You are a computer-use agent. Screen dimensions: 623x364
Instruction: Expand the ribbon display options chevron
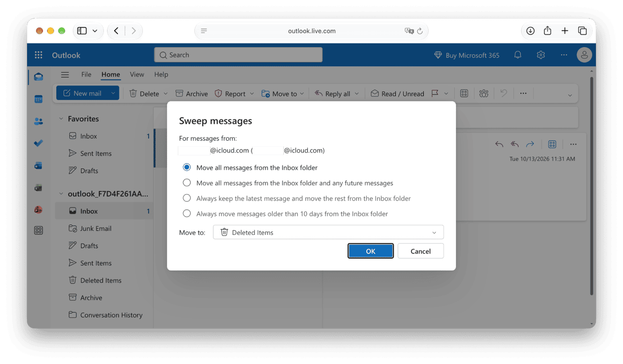pyautogui.click(x=570, y=95)
